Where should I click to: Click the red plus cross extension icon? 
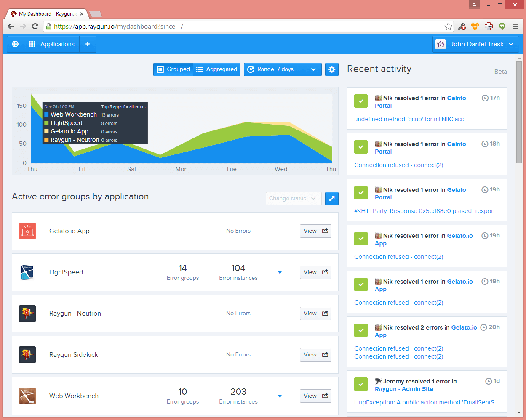(489, 26)
